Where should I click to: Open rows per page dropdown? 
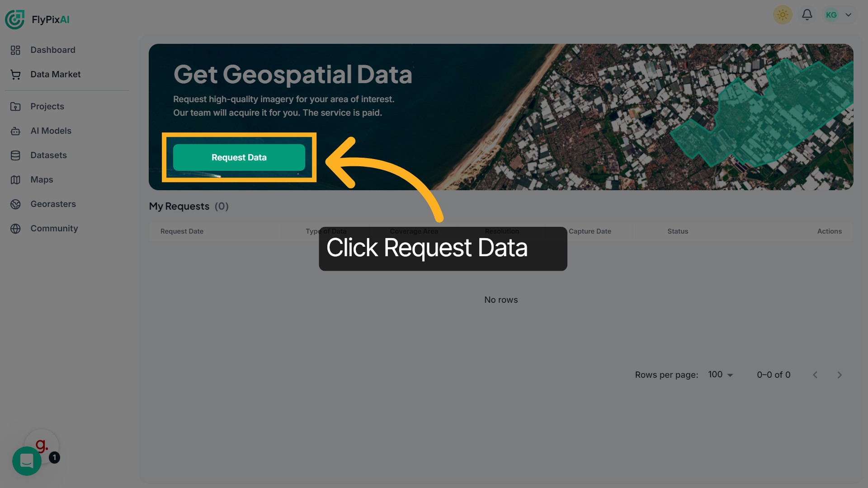(x=721, y=375)
